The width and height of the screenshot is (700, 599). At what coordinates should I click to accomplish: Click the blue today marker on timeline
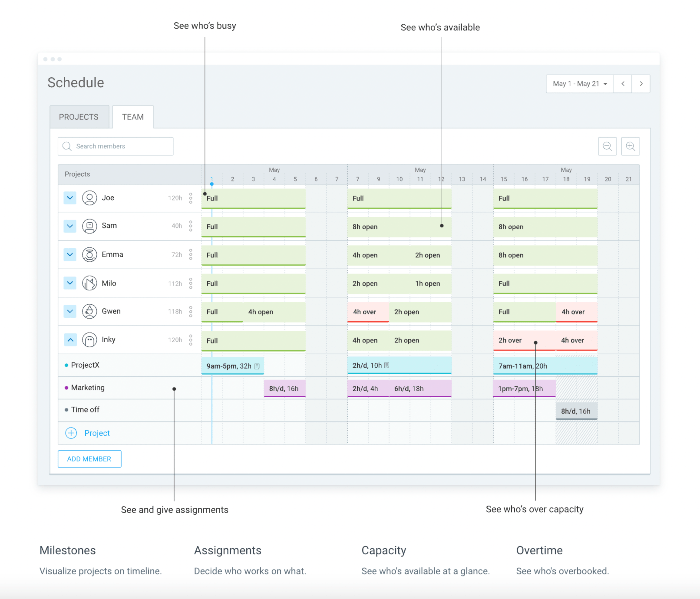pos(212,183)
